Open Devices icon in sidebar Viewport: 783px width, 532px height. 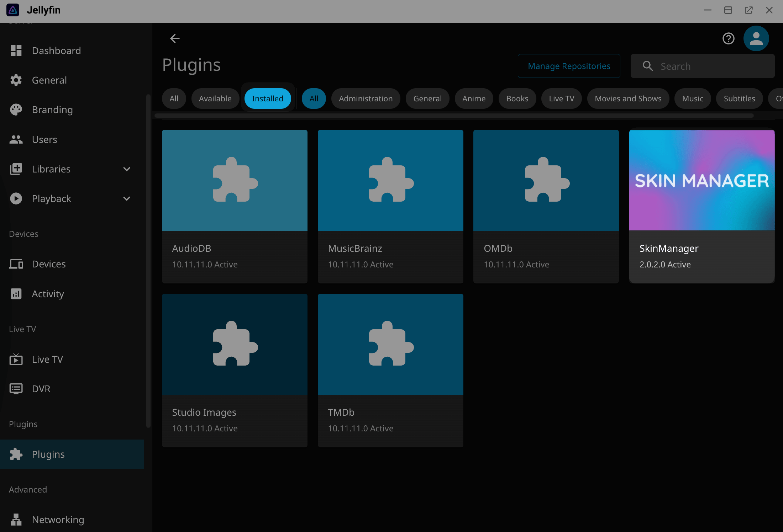tap(16, 264)
